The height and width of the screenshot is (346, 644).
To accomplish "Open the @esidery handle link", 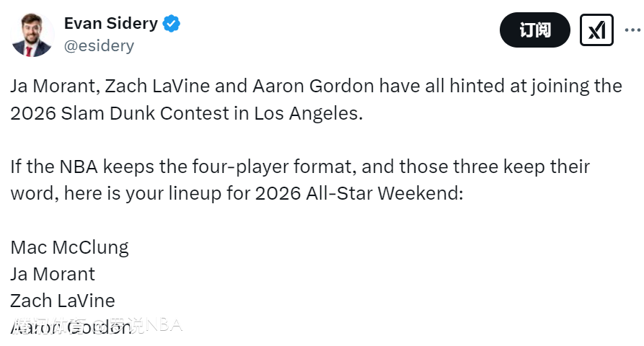I will [99, 45].
